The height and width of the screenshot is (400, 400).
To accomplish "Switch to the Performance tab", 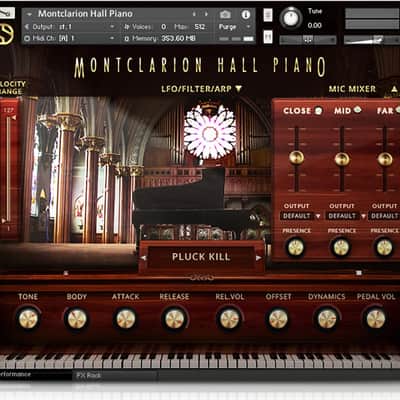I will [x=15, y=374].
